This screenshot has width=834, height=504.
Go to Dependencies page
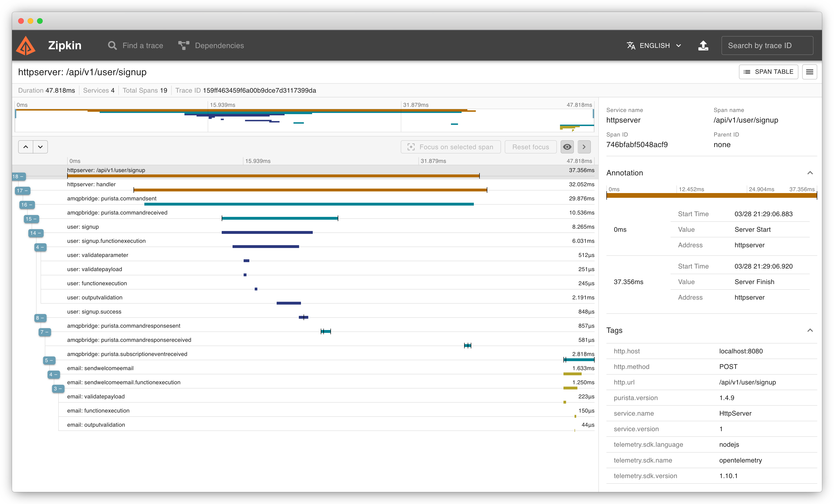[x=219, y=46]
